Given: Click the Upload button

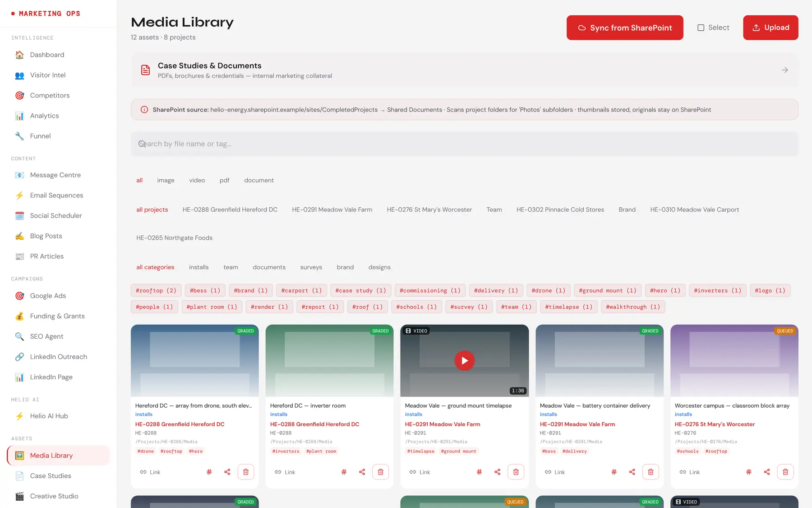Looking at the screenshot, I should pos(770,28).
